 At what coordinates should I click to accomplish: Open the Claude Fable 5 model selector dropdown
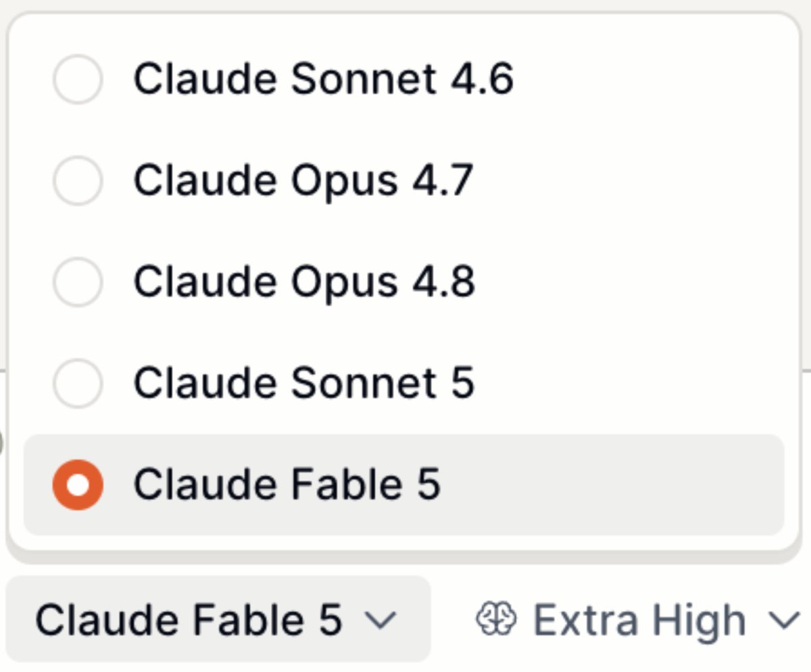(x=218, y=619)
